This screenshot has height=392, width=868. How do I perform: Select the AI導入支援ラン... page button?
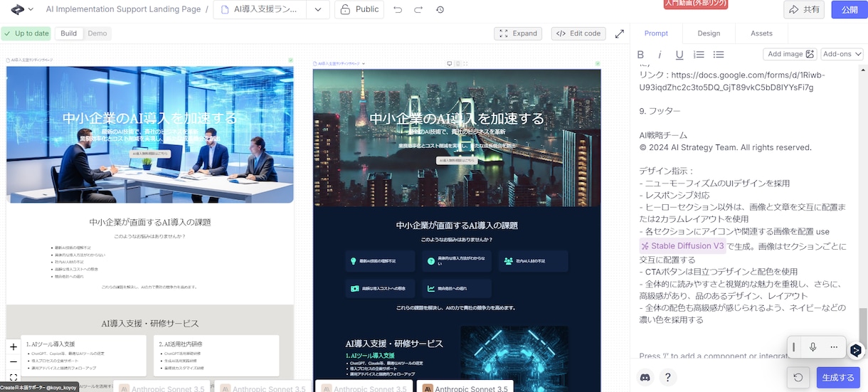[260, 10]
